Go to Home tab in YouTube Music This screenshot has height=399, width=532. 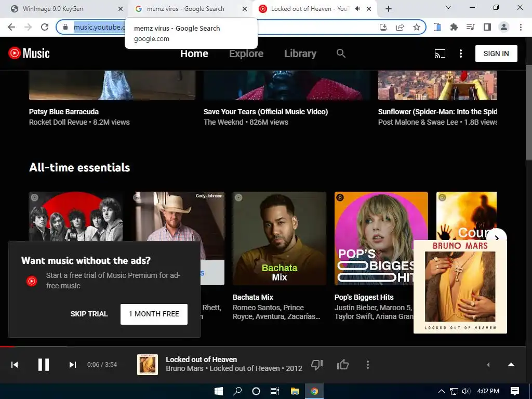(194, 54)
